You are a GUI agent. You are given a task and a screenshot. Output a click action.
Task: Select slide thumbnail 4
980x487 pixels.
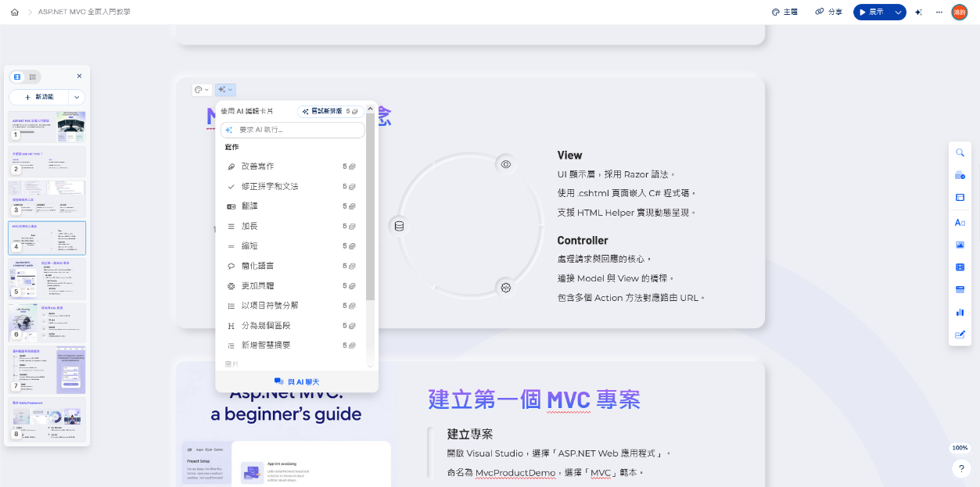click(48, 238)
